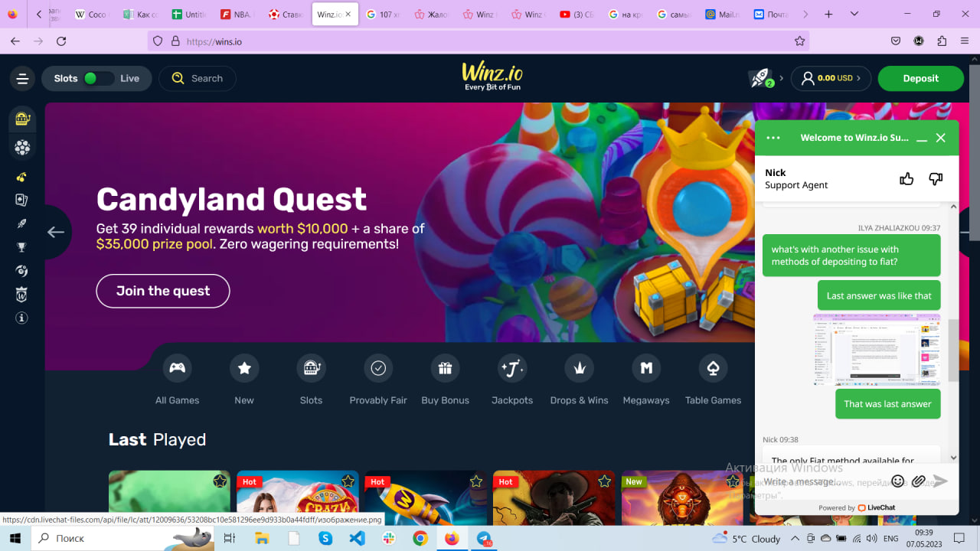The width and height of the screenshot is (980, 551).
Task: Click the Powered by LiveChat link
Action: coord(857,507)
